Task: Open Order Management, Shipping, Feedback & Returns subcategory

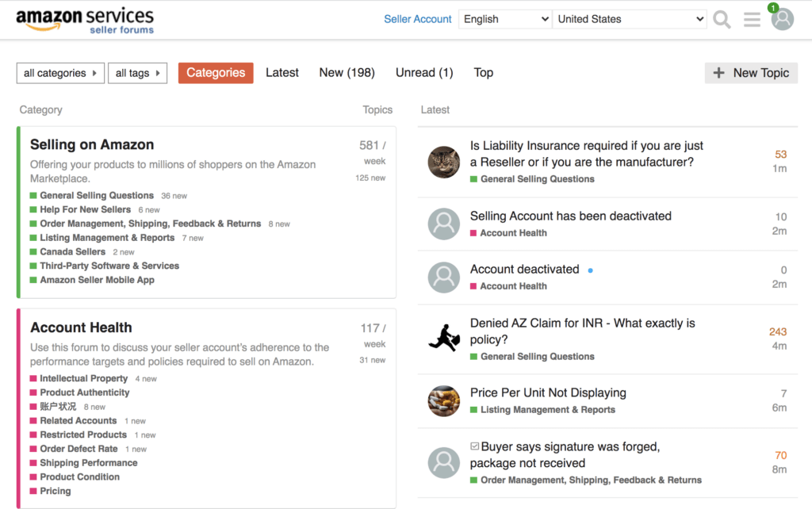Action: coord(151,223)
